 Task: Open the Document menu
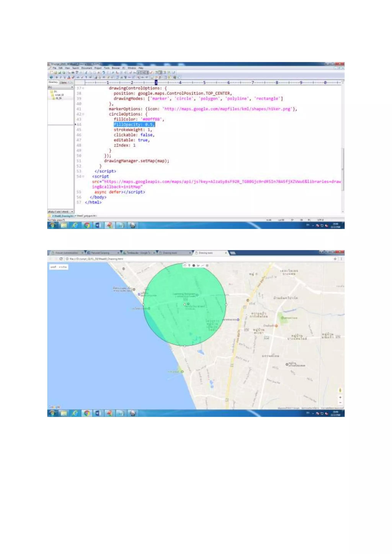point(86,68)
